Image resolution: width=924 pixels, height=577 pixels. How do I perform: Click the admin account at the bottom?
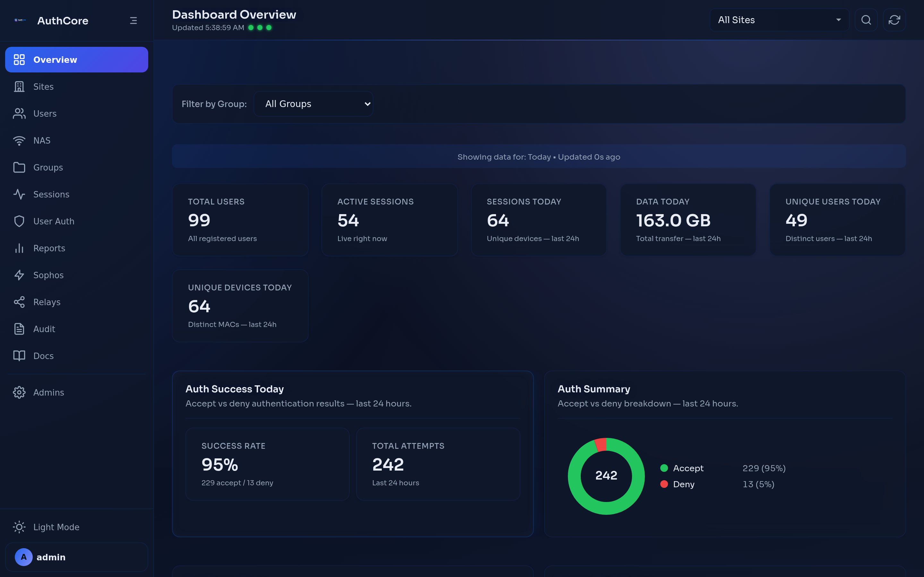(x=51, y=557)
